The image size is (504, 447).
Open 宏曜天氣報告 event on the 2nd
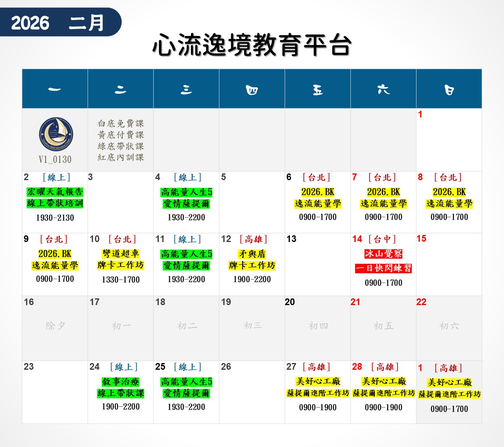(55, 192)
